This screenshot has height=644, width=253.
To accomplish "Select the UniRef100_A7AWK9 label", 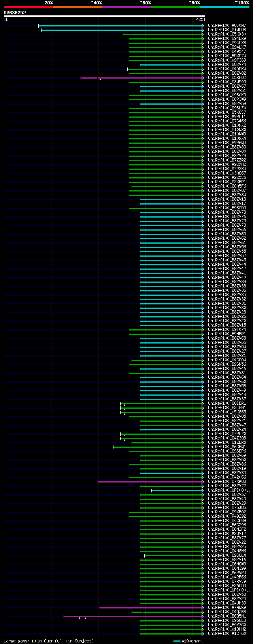I will (x=227, y=608).
